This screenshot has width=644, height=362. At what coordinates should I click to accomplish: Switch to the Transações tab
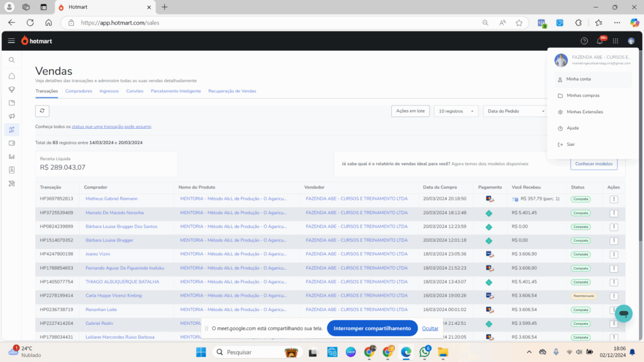(47, 91)
